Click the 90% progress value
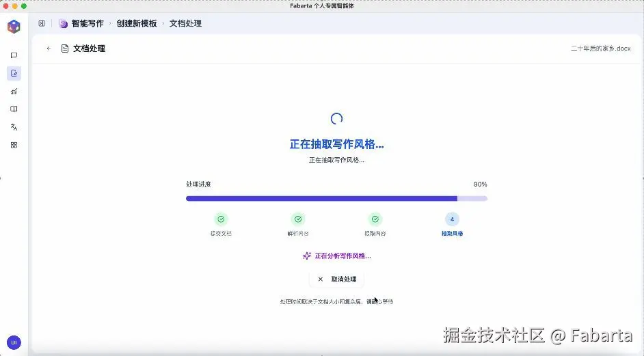The height and width of the screenshot is (356, 644). [x=480, y=184]
